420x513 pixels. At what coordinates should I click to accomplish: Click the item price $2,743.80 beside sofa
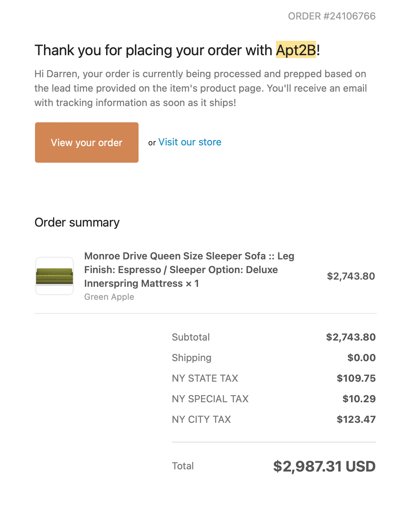(x=351, y=276)
